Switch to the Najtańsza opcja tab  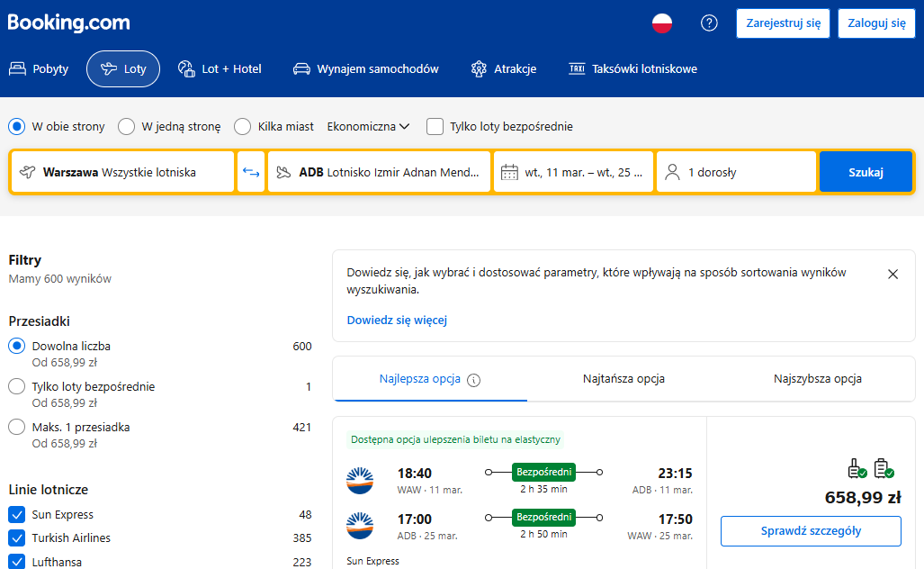point(623,378)
